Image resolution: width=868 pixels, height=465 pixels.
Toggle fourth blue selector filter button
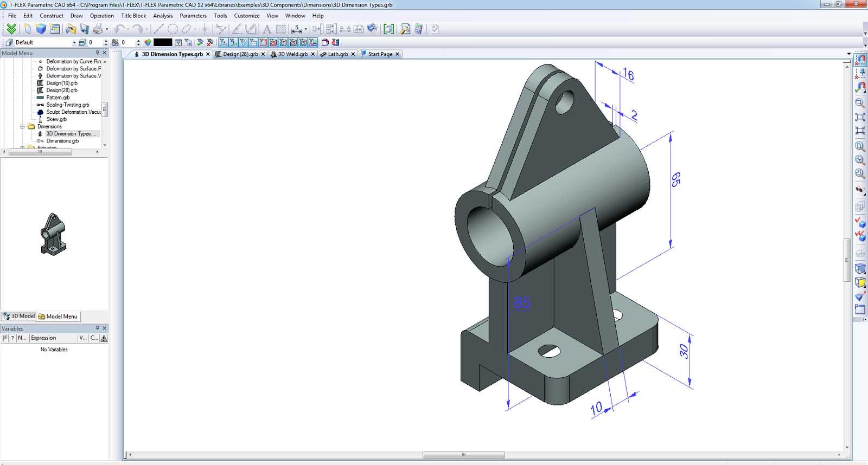[253, 42]
